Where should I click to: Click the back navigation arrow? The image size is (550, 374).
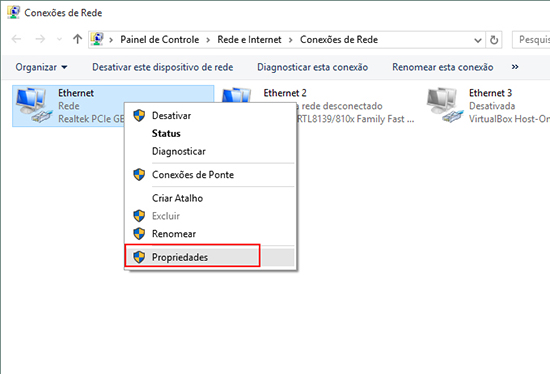(x=16, y=39)
